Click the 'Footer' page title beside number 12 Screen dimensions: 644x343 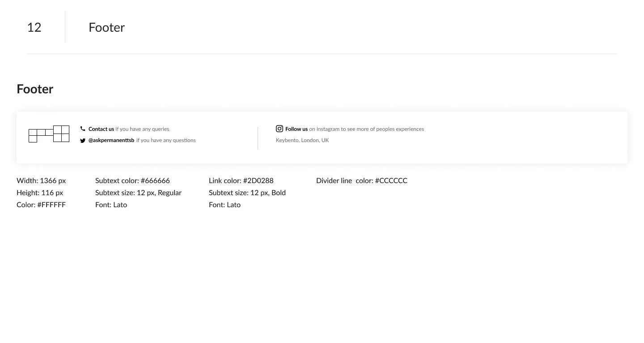(x=106, y=27)
